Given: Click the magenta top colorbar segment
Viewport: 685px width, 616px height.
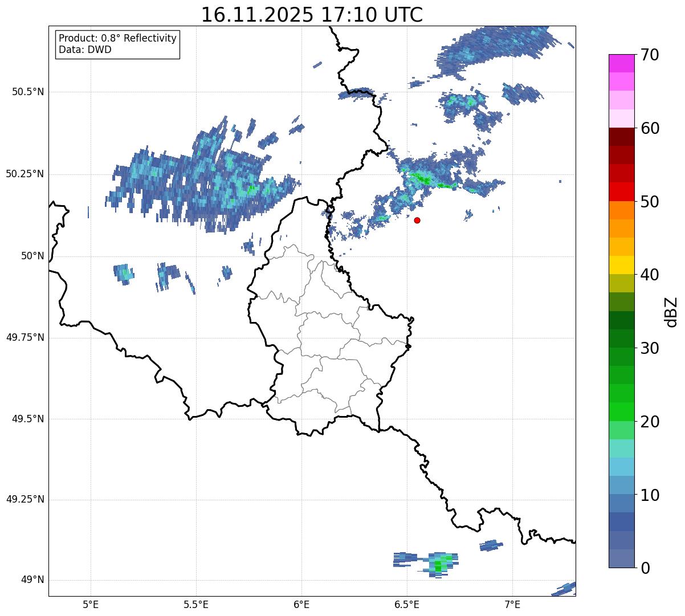Looking at the screenshot, I should pyautogui.click(x=621, y=63).
